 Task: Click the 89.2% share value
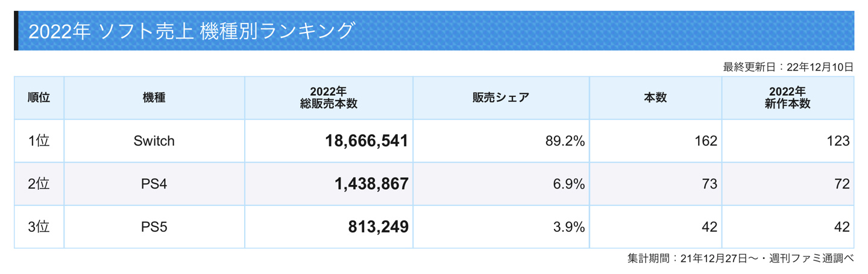coord(565,141)
